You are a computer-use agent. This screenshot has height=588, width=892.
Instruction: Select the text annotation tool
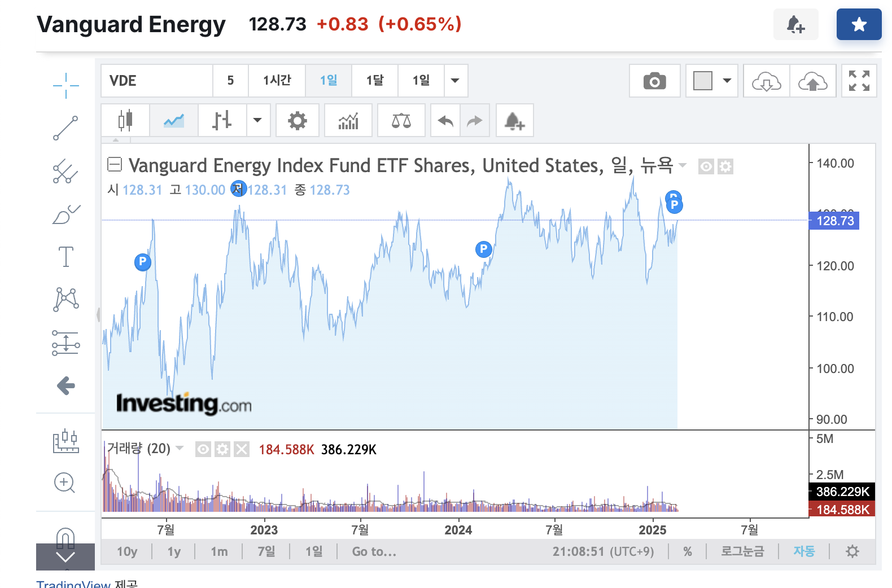point(65,257)
